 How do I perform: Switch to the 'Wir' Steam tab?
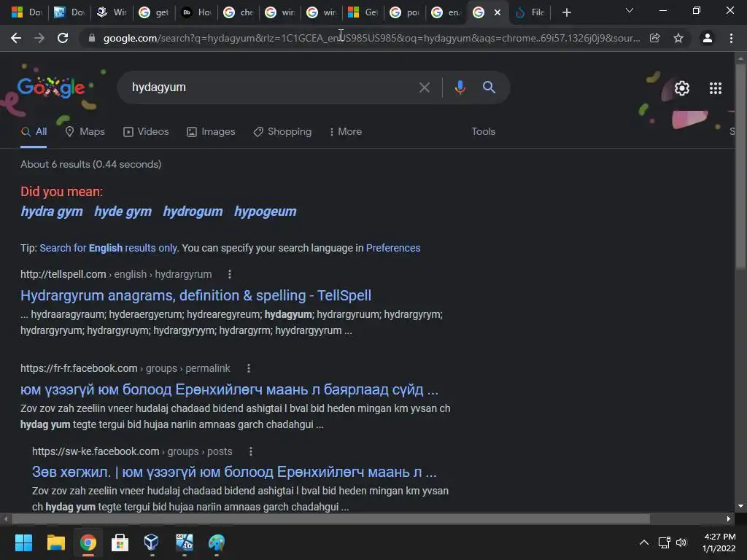[111, 13]
